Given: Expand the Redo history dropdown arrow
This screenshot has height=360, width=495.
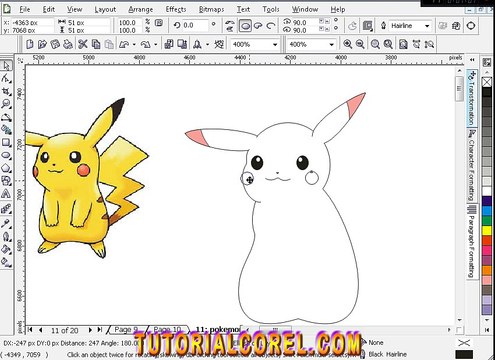Looking at the screenshot, I should pyautogui.click(x=156, y=44).
